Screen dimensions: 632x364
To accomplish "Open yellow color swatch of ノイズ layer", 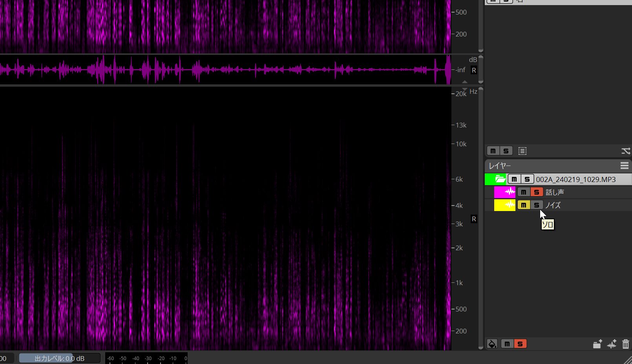I will click(504, 205).
